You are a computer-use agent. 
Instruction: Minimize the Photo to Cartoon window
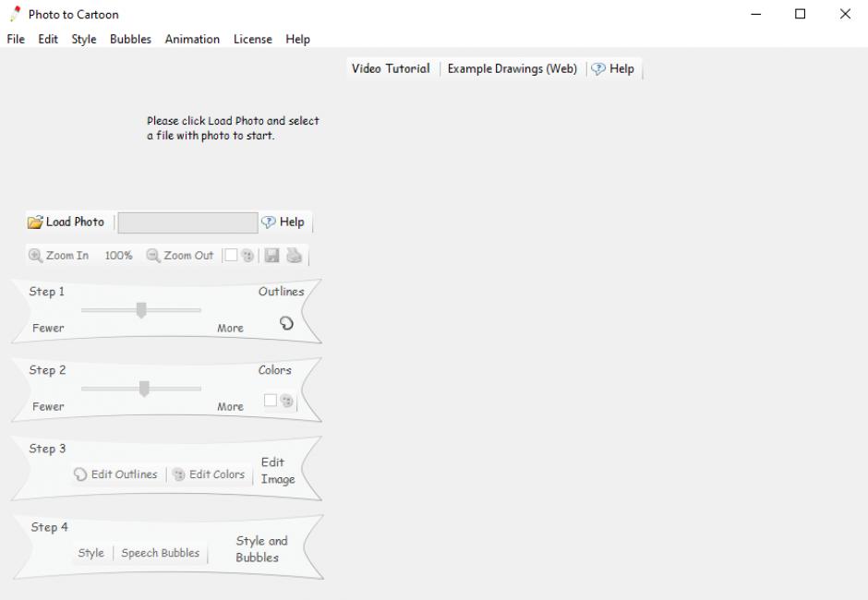coord(756,14)
